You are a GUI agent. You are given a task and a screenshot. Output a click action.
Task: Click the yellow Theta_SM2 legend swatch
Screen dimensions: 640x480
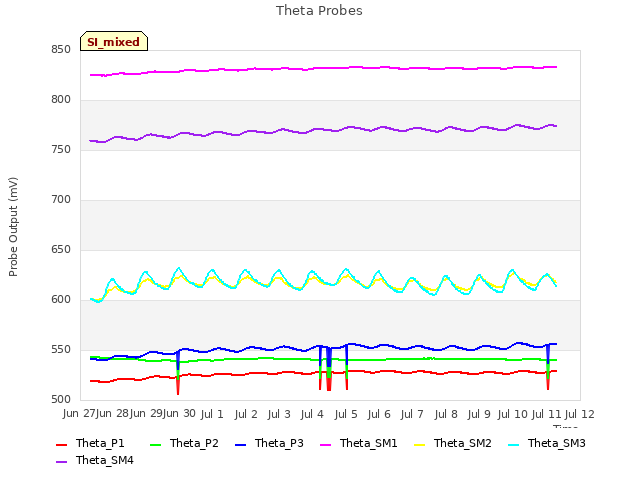420,444
